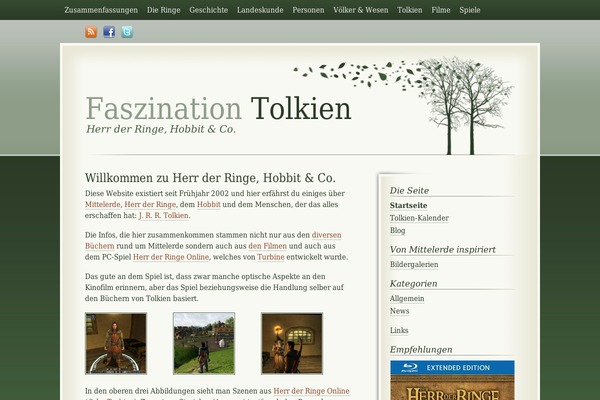The image size is (600, 400).
Task: Open the RSS feed icon
Action: pyautogui.click(x=91, y=32)
